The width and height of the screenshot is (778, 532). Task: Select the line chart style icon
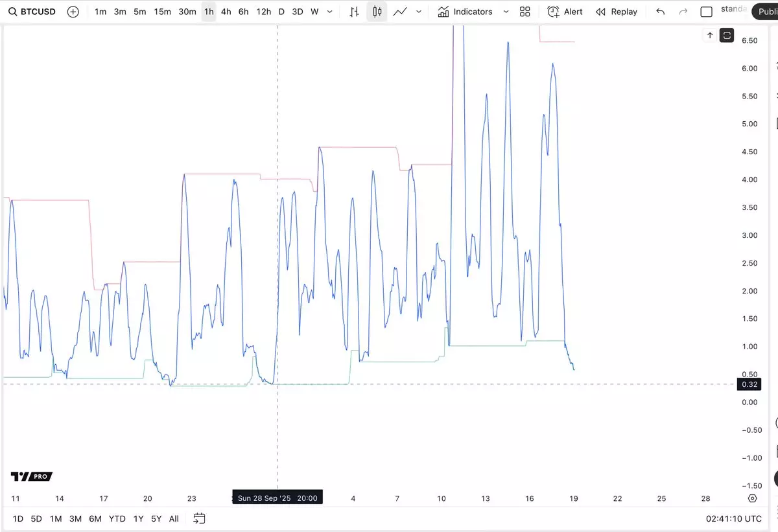pyautogui.click(x=401, y=12)
